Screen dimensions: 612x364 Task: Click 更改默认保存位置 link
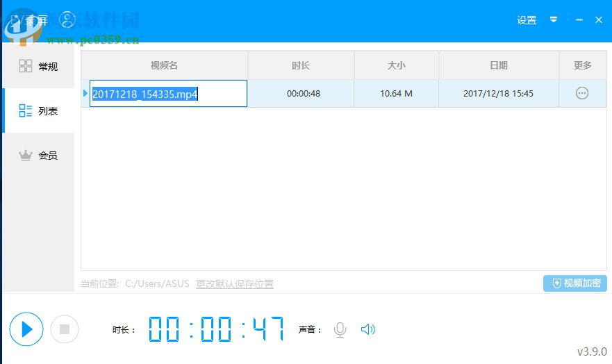[x=235, y=283]
